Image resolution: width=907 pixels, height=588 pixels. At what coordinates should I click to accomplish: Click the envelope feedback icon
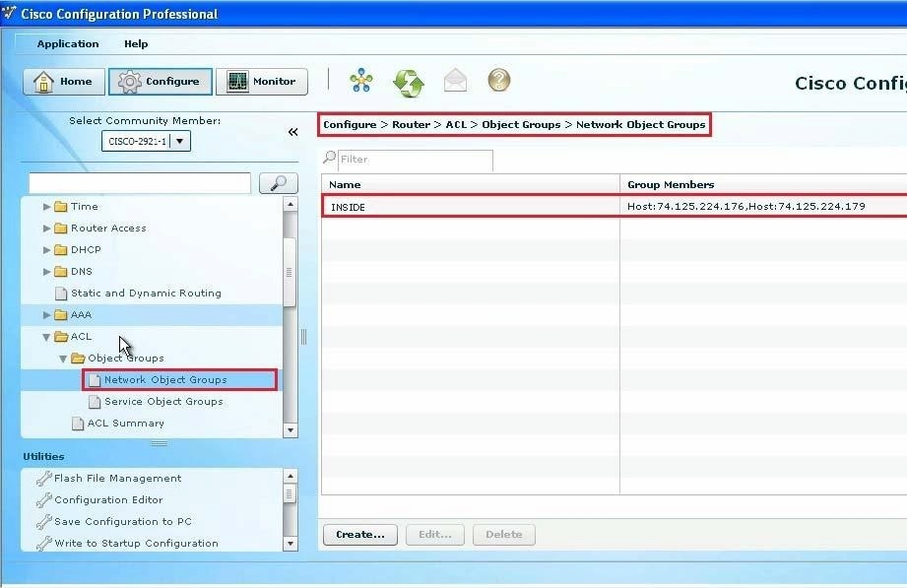pos(455,80)
